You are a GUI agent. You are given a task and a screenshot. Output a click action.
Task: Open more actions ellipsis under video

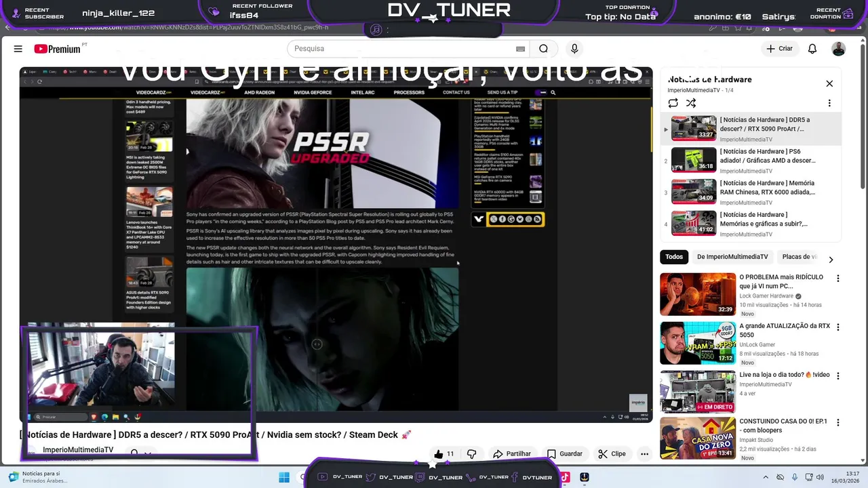[x=644, y=454]
